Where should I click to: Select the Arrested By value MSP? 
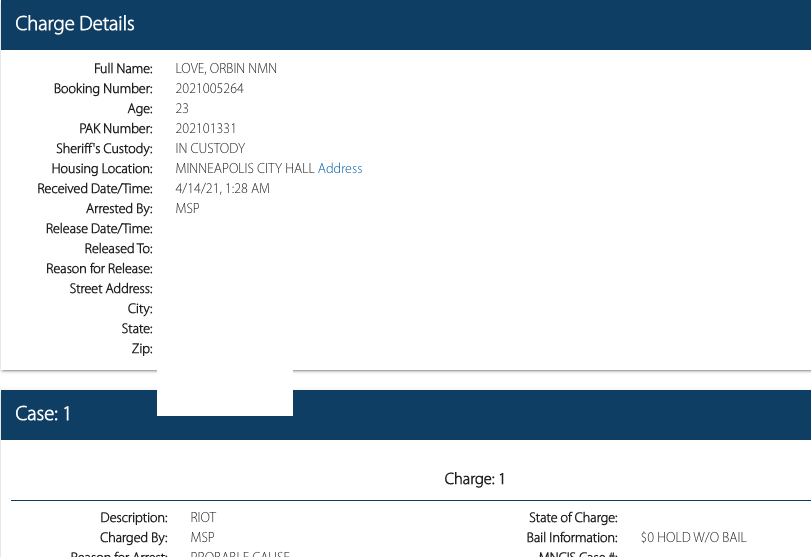pos(187,209)
